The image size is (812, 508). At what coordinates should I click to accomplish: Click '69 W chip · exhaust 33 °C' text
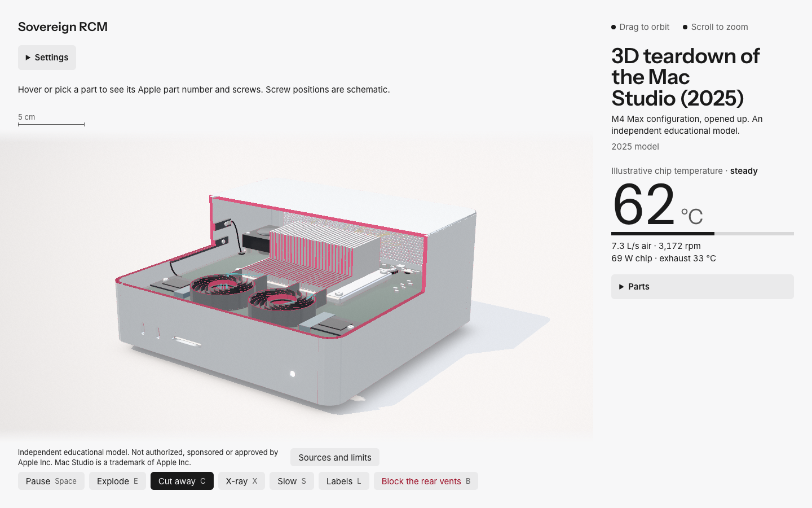664,259
